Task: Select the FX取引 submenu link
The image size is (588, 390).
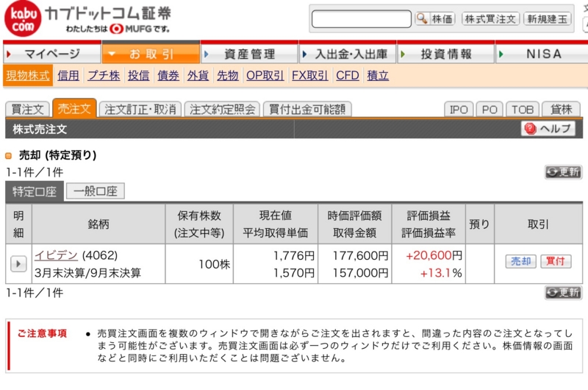Action: [x=309, y=76]
